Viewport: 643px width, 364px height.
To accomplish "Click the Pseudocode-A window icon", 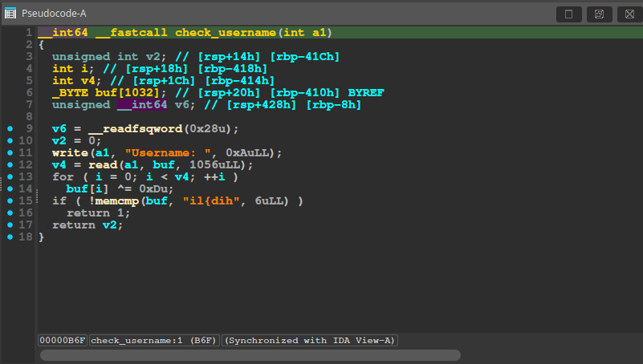I will [x=10, y=13].
